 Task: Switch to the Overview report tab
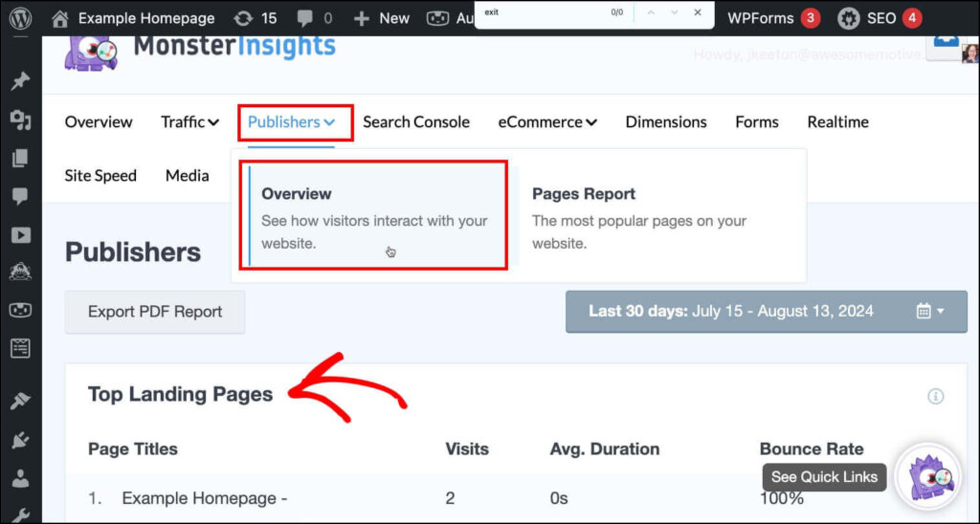[99, 121]
